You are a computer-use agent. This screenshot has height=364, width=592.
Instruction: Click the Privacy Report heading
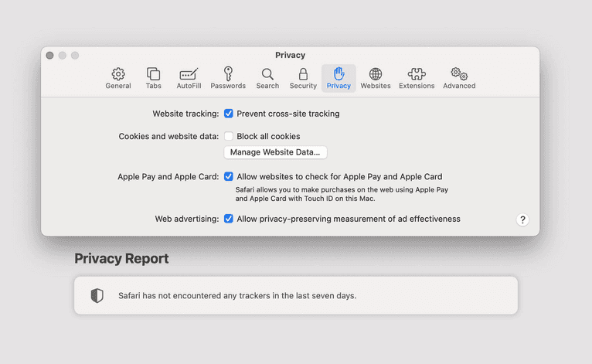point(121,259)
